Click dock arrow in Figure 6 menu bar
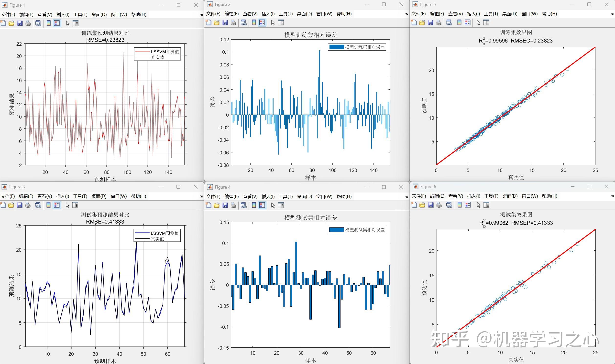The image size is (615, 364). [612, 196]
